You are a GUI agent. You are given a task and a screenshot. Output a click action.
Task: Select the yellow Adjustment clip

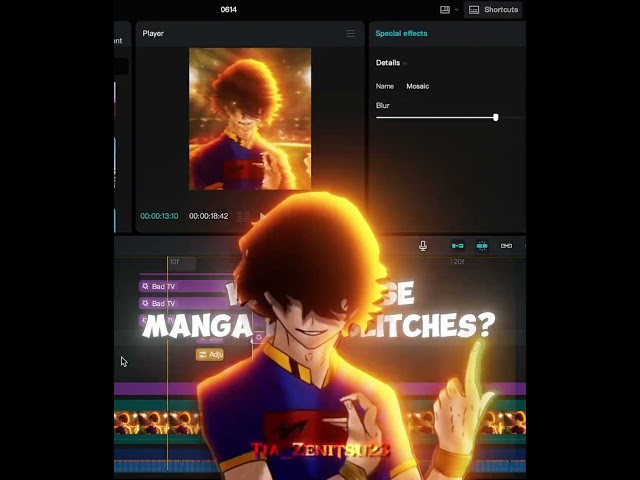click(x=210, y=354)
